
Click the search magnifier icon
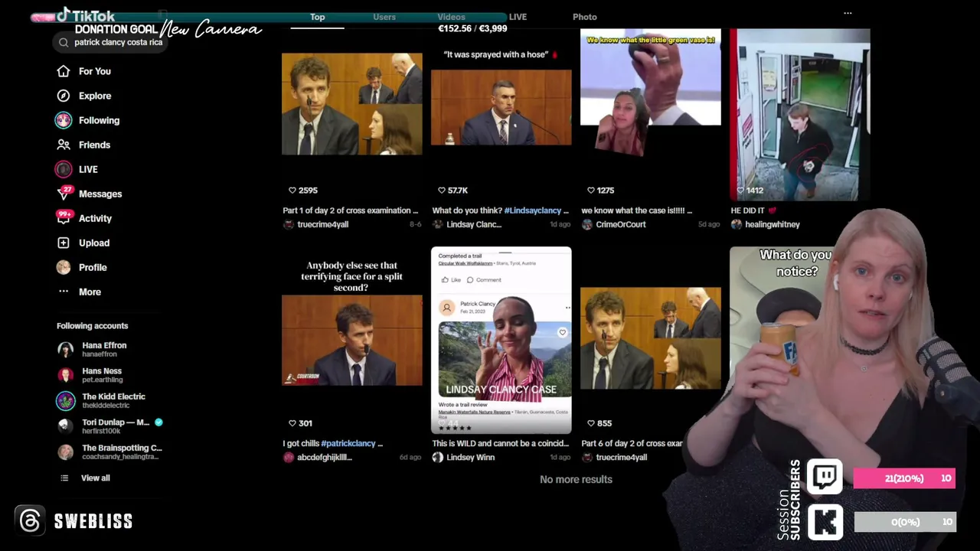[64, 43]
